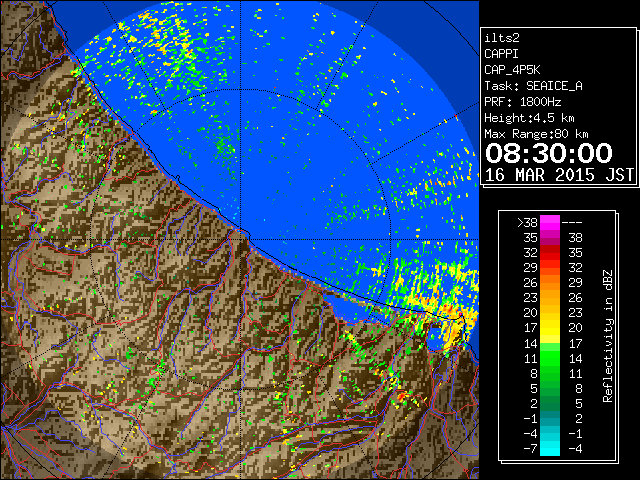
Task: Click the 'Height:4.5 km' line
Action: coord(529,118)
